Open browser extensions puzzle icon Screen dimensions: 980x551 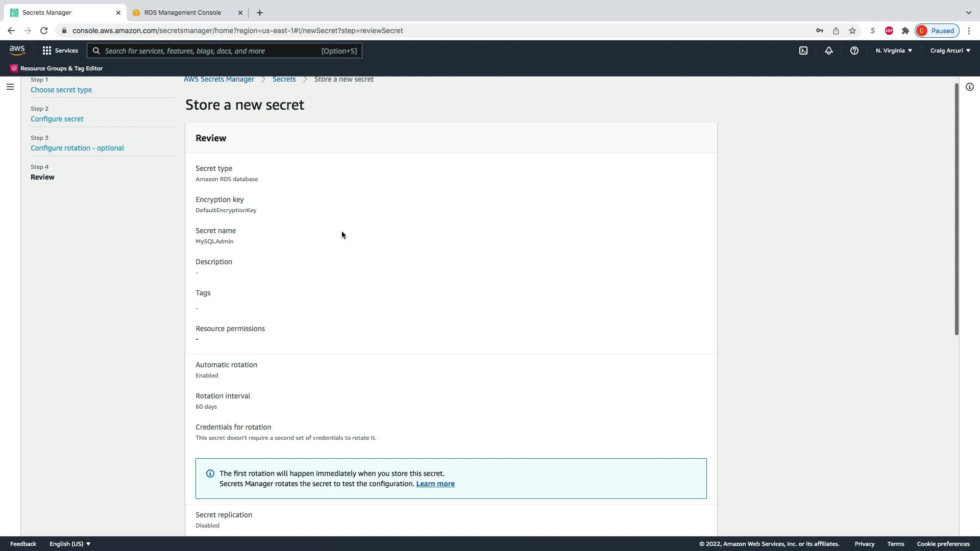pos(905,31)
